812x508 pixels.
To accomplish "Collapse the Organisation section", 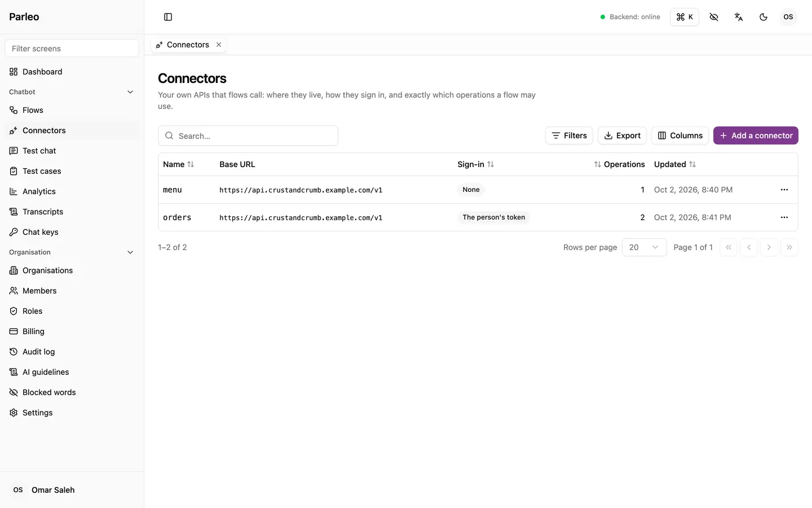I will [72, 252].
